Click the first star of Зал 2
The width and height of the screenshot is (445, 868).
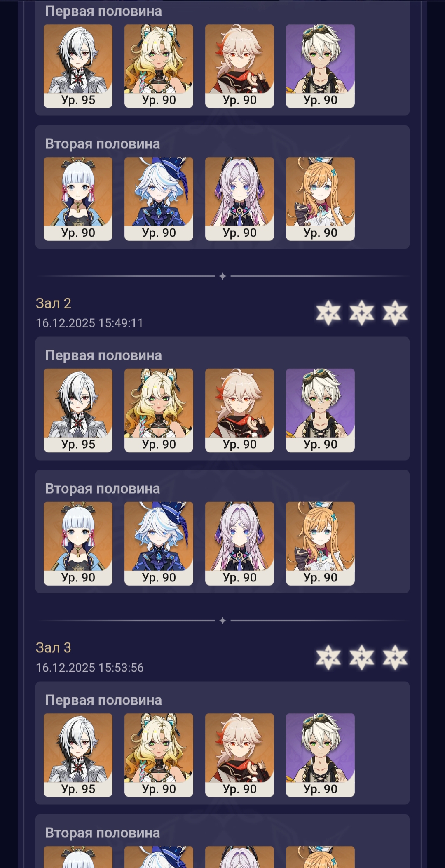pos(328,313)
